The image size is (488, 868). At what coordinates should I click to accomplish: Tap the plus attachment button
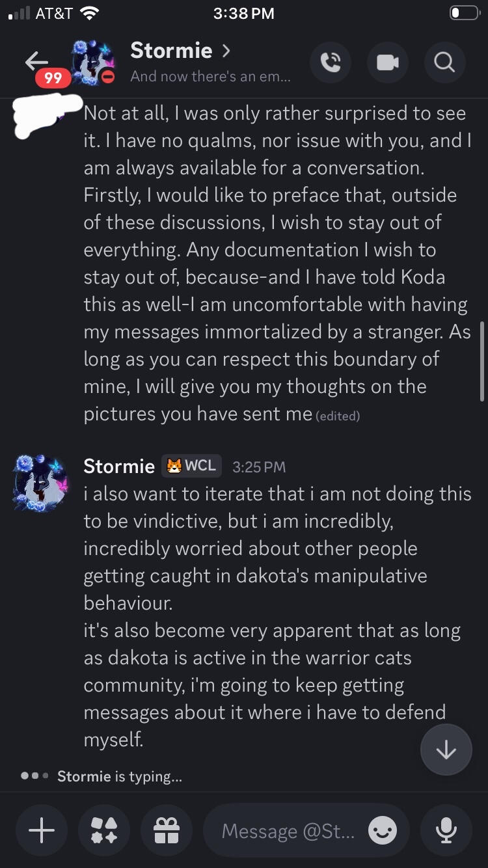coord(42,830)
